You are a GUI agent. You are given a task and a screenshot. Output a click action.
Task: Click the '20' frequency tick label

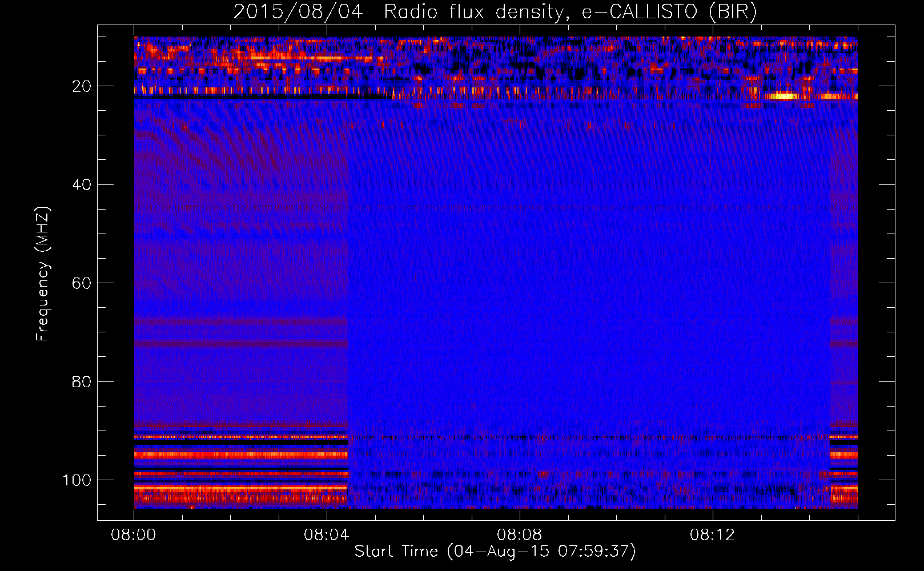coord(82,86)
